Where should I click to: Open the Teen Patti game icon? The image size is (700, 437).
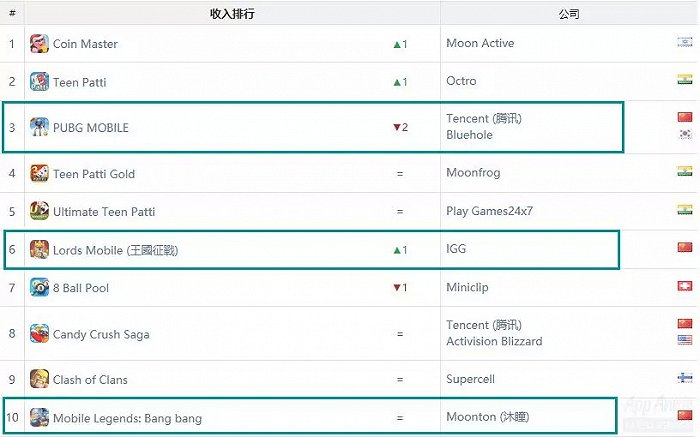pos(39,82)
